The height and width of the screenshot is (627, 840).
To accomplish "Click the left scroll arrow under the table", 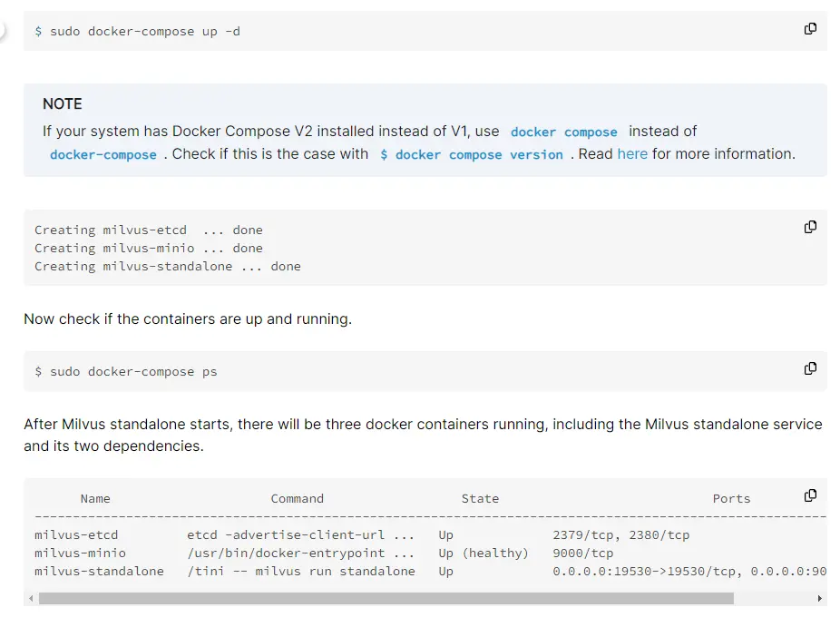I will click(31, 598).
